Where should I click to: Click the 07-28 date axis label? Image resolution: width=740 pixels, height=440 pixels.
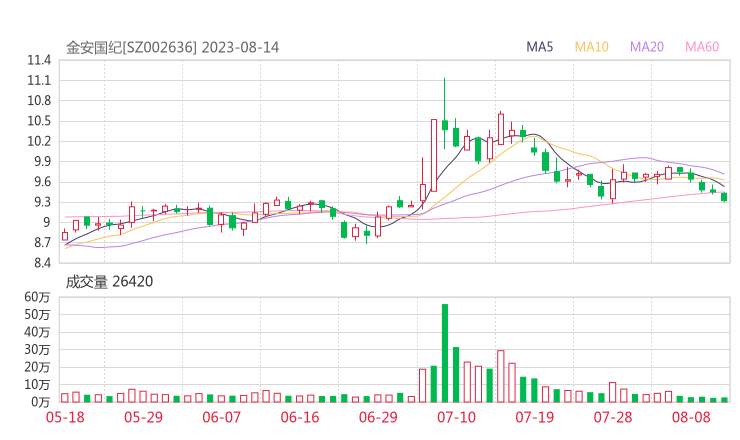click(613, 417)
